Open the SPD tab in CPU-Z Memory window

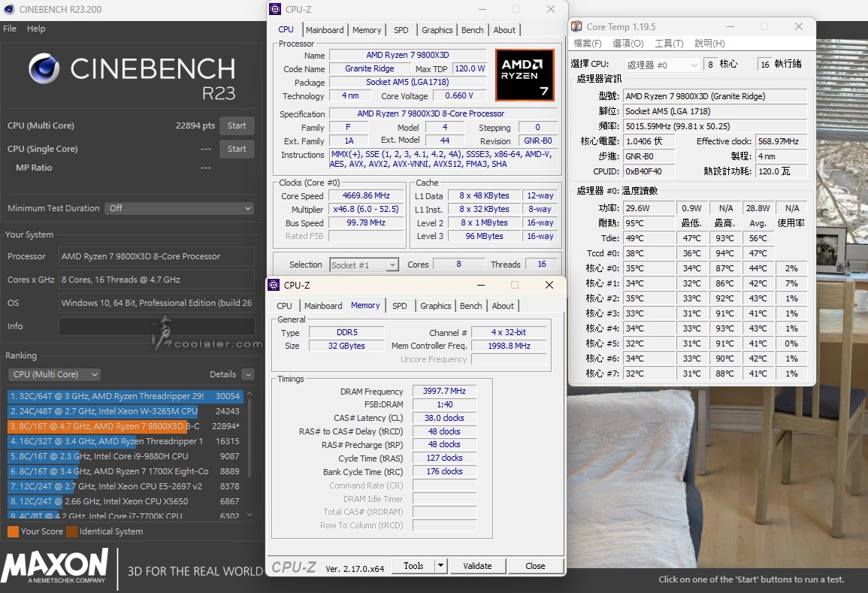(x=399, y=306)
